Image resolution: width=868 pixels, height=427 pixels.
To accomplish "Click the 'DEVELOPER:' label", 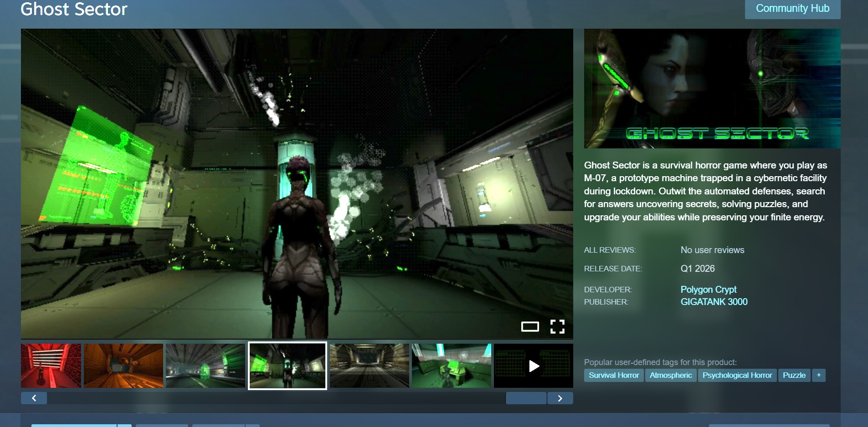I will coord(608,290).
